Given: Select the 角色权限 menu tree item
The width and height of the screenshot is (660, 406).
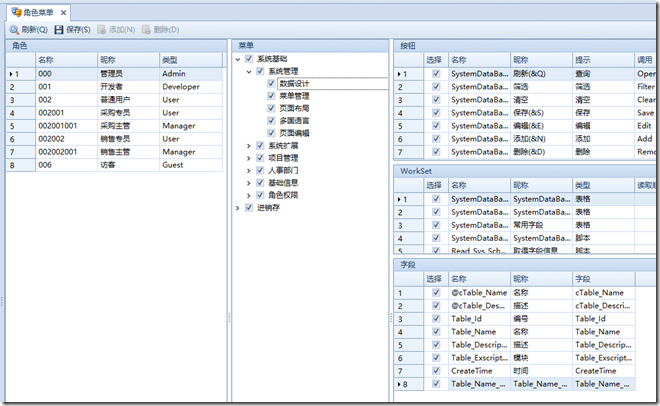Looking at the screenshot, I should click(x=283, y=195).
